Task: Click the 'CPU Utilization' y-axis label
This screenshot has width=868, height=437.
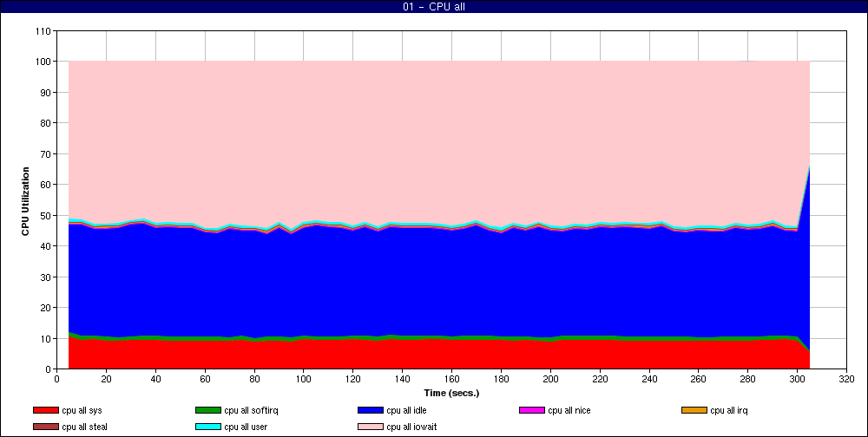Action: pos(25,201)
